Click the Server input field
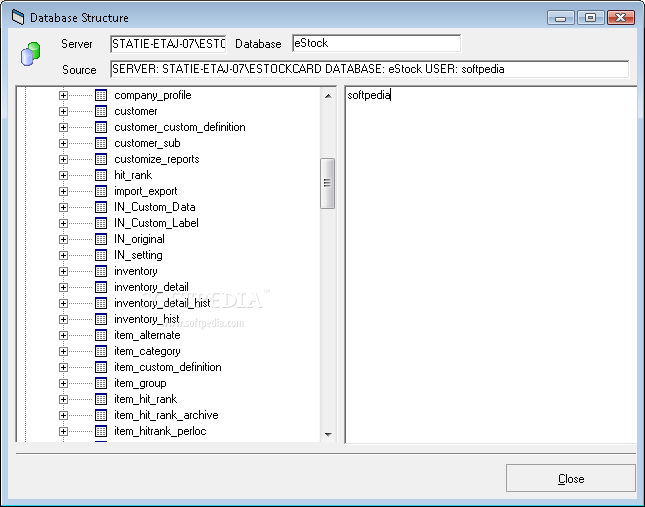This screenshot has width=645, height=507. point(168,44)
